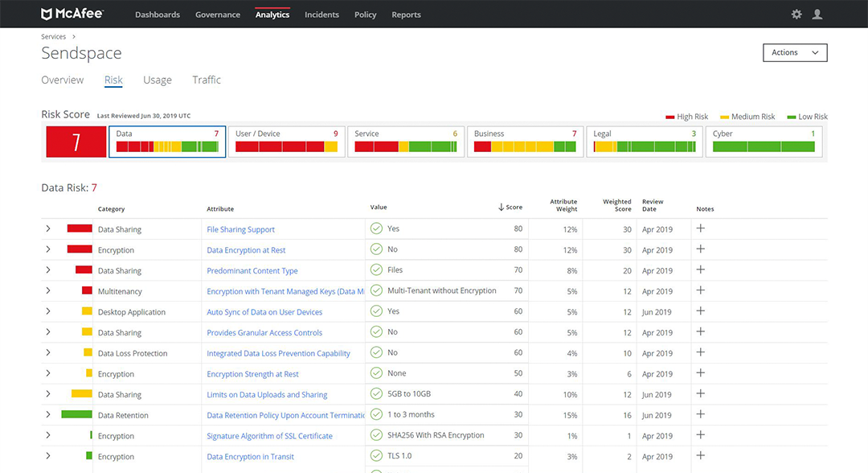Open Predominant Content Type link

[x=252, y=270]
